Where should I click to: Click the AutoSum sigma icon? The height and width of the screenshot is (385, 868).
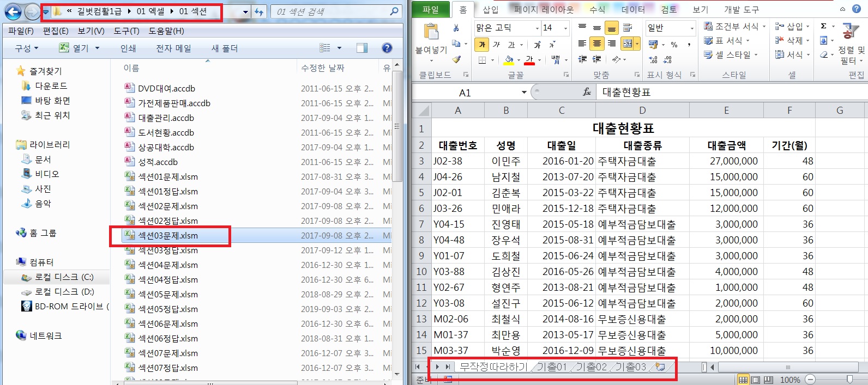823,26
